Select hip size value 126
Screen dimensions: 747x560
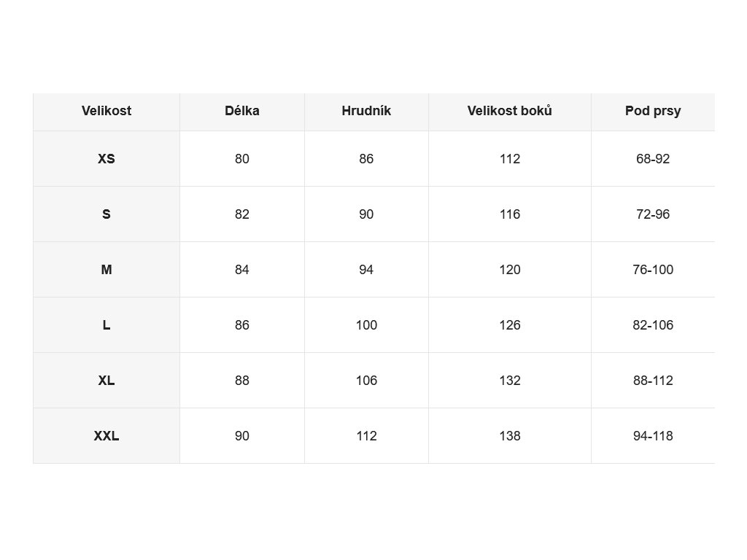(510, 325)
